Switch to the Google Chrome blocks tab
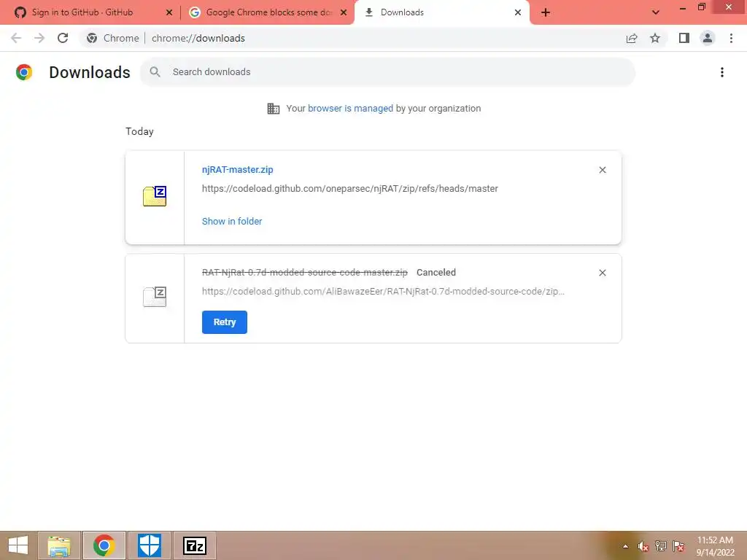747x560 pixels. (268, 12)
